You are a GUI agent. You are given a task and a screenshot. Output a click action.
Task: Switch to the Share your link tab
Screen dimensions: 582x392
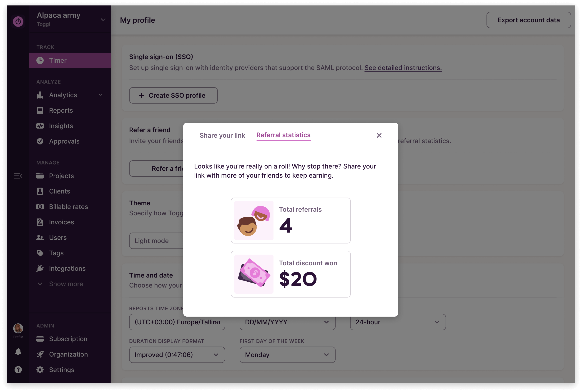(222, 135)
